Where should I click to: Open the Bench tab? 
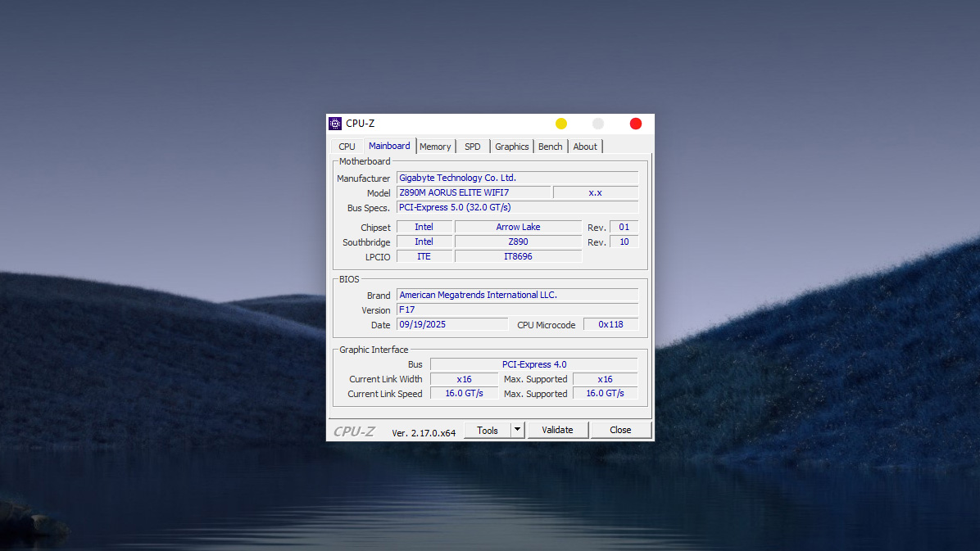pyautogui.click(x=550, y=147)
